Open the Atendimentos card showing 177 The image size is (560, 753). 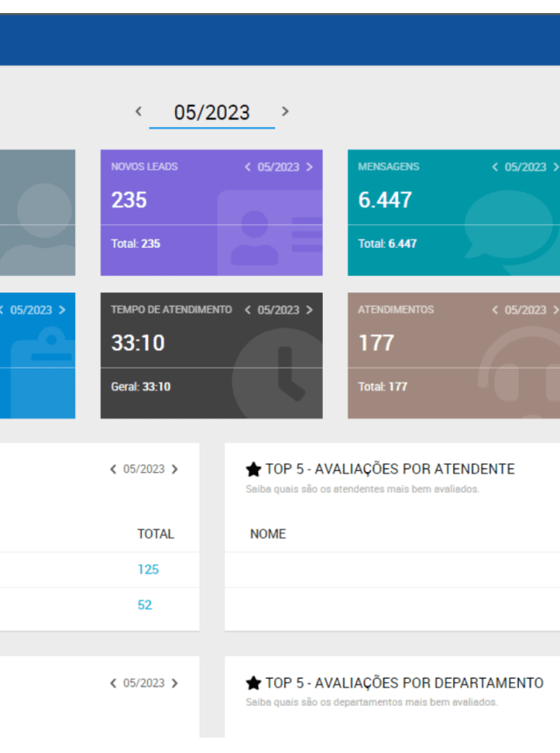(453, 355)
